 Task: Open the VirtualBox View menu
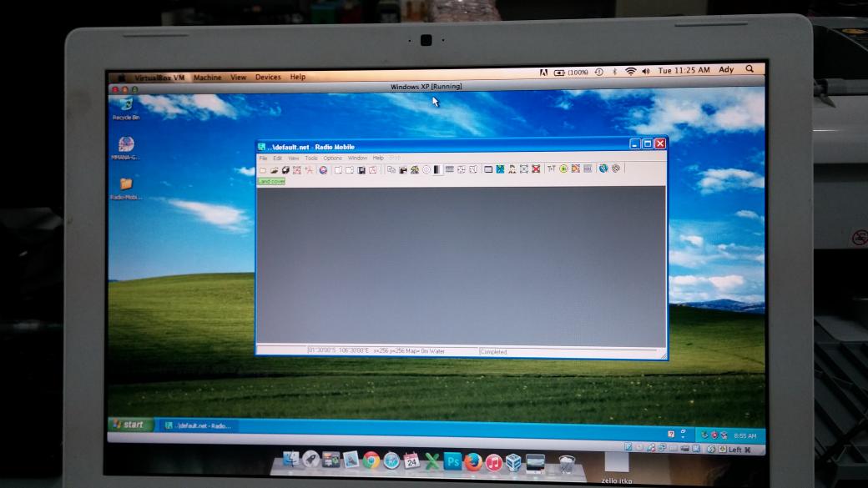(238, 78)
